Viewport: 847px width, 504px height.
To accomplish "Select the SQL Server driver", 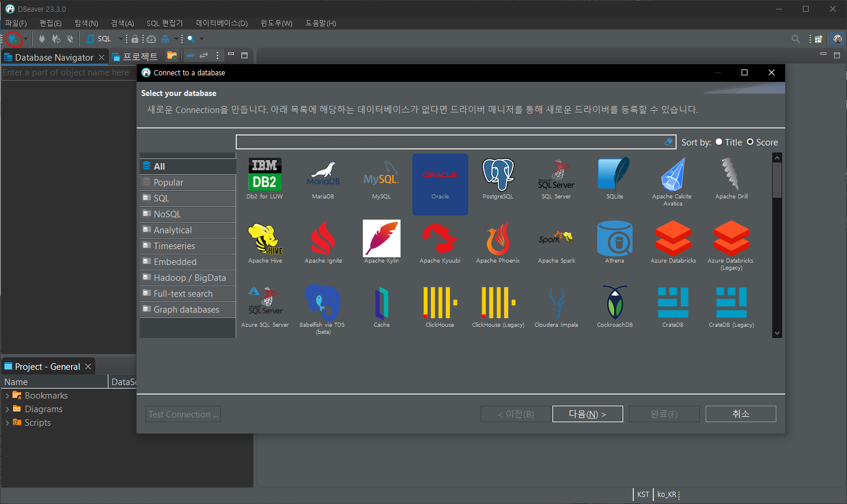I will point(556,179).
